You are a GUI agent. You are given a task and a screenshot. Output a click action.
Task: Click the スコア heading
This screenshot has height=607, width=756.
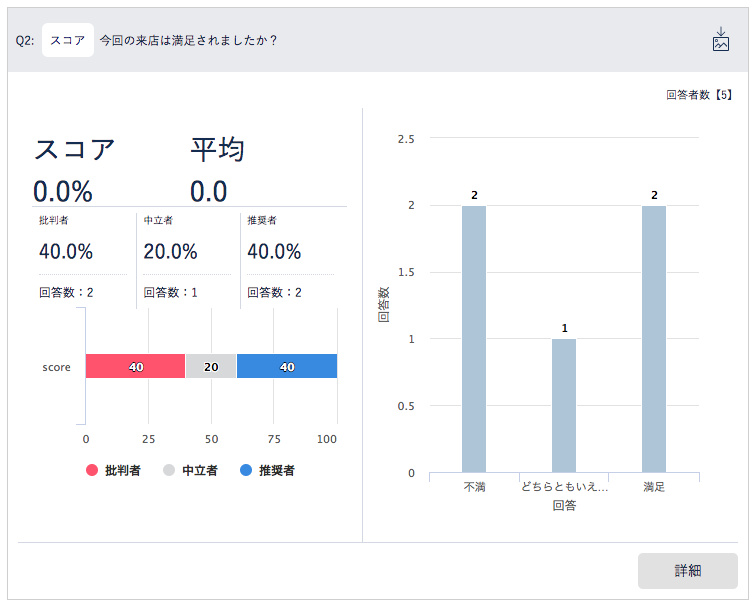(74, 148)
